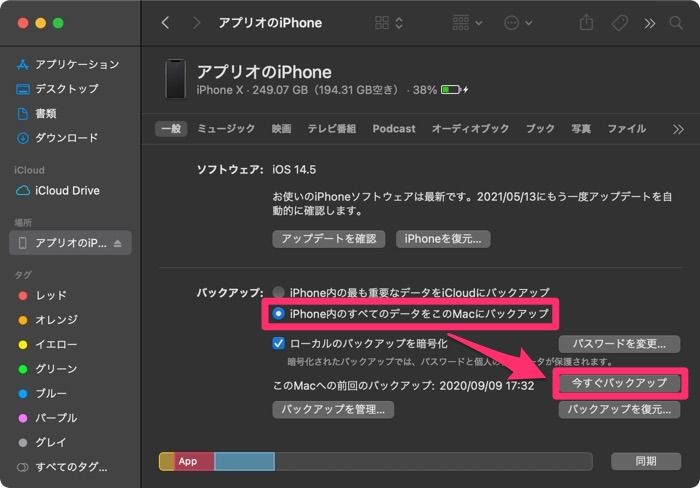Select back up to iCloud radio
This screenshot has width=700, height=488.
coord(279,292)
